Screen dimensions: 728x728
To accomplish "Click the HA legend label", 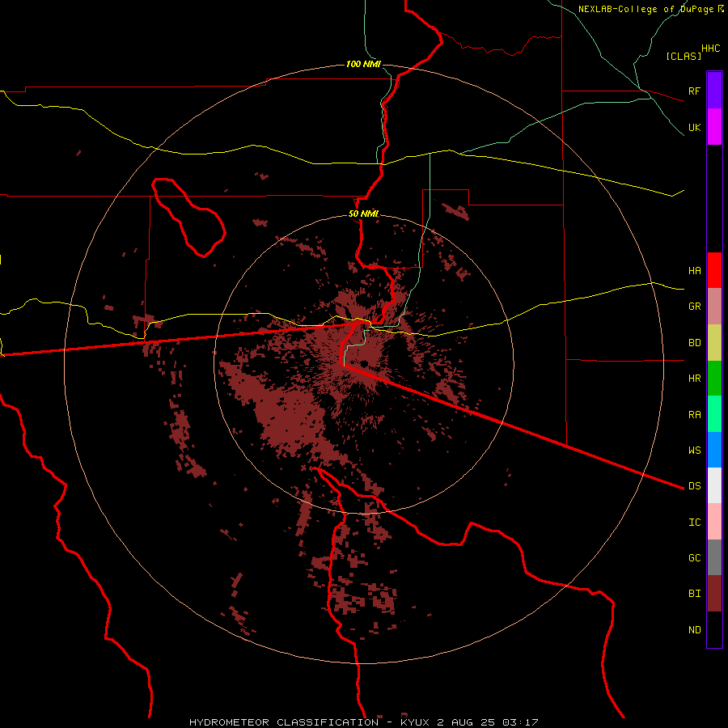I will click(x=694, y=271).
